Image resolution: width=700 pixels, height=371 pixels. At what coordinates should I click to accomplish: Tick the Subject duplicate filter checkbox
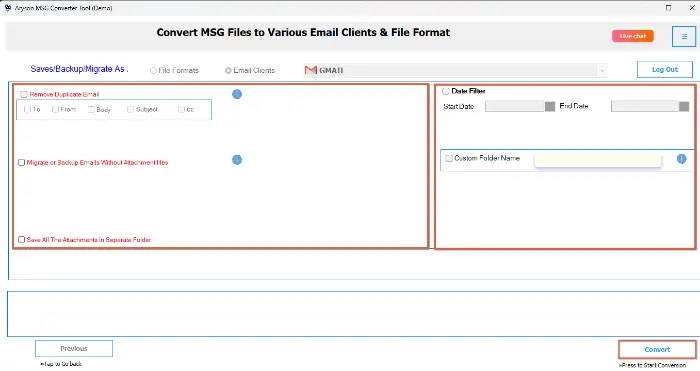[130, 109]
